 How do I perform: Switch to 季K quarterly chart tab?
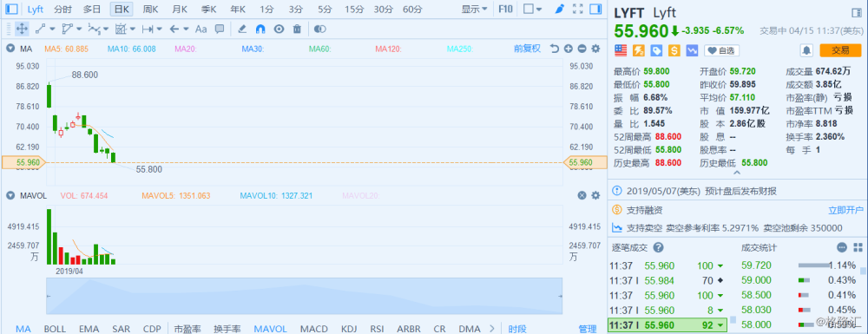208,9
